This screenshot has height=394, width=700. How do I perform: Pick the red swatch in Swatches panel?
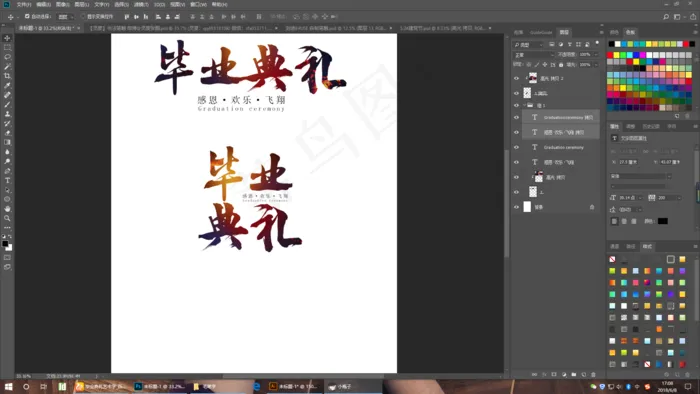point(610,55)
